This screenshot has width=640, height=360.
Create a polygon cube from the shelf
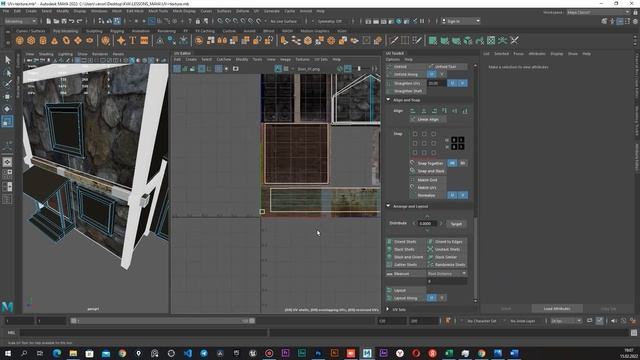31,40
